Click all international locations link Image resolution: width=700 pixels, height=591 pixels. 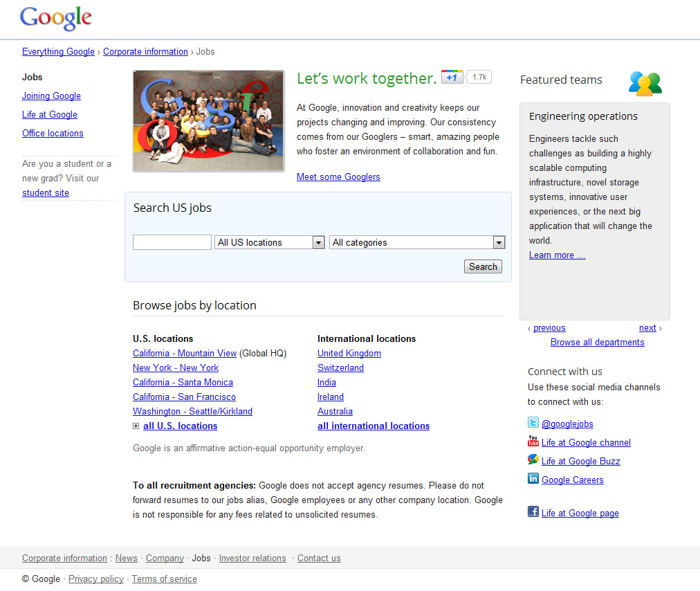click(374, 426)
